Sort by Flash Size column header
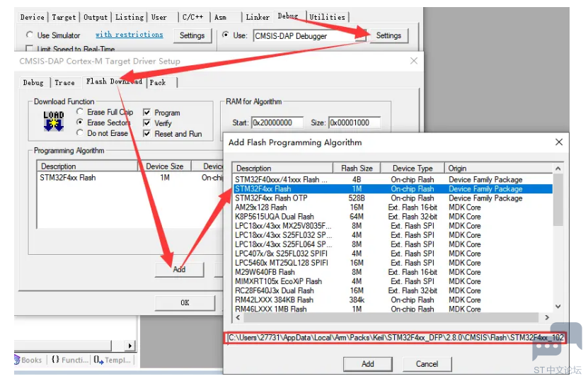The width and height of the screenshot is (588, 381). (357, 168)
